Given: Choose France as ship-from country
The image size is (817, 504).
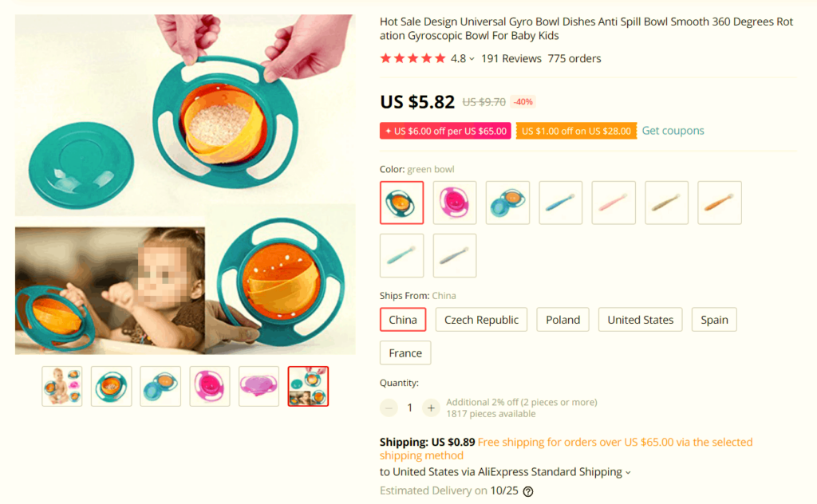Looking at the screenshot, I should [405, 352].
